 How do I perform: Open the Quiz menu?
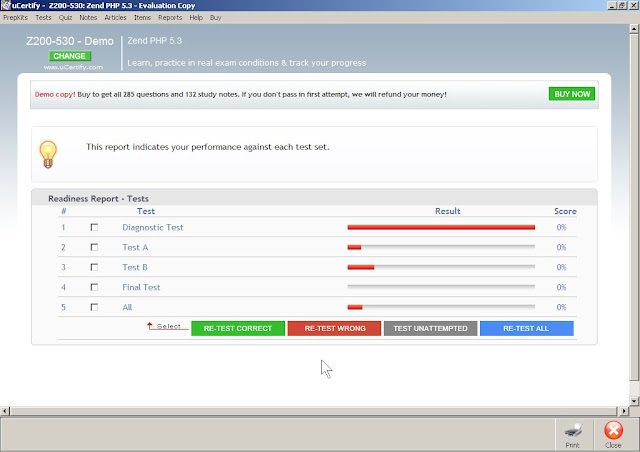tap(65, 18)
